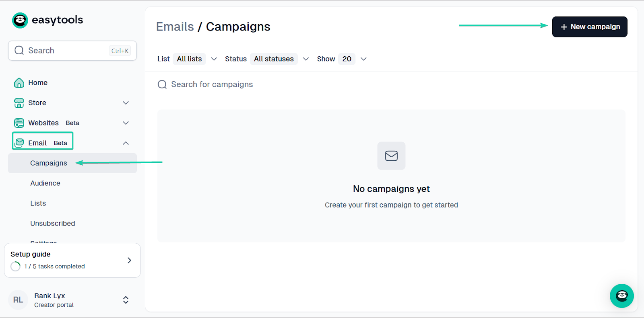The height and width of the screenshot is (318, 644).
Task: Click the Home house icon
Action: 19,83
